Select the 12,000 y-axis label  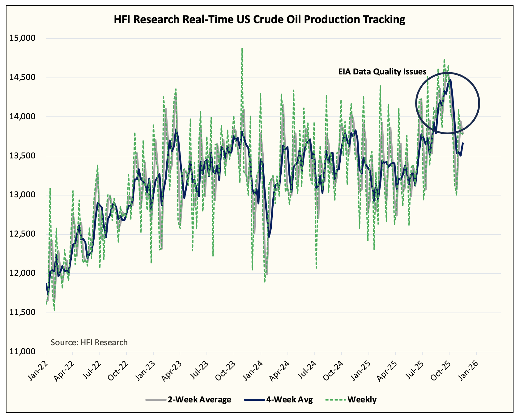tap(23, 273)
